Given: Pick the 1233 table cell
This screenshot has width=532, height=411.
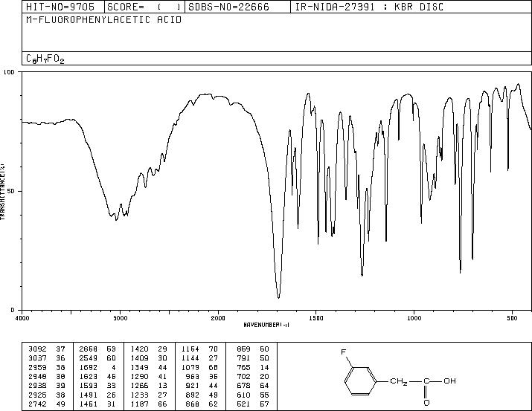Looking at the screenshot, I should (x=139, y=395).
